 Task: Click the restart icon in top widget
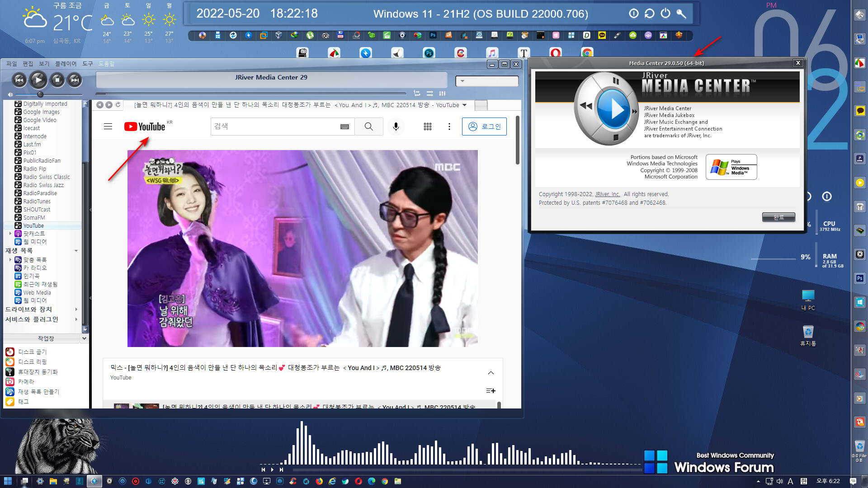(650, 14)
